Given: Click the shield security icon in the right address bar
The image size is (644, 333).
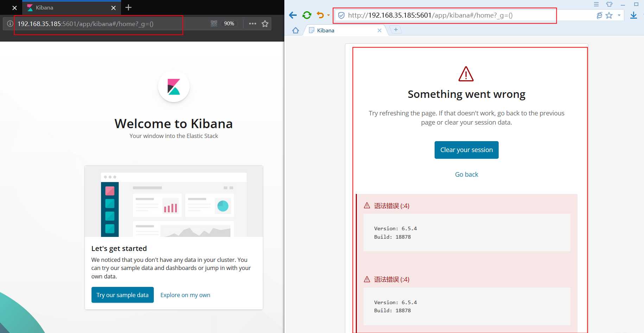Looking at the screenshot, I should pos(341,15).
